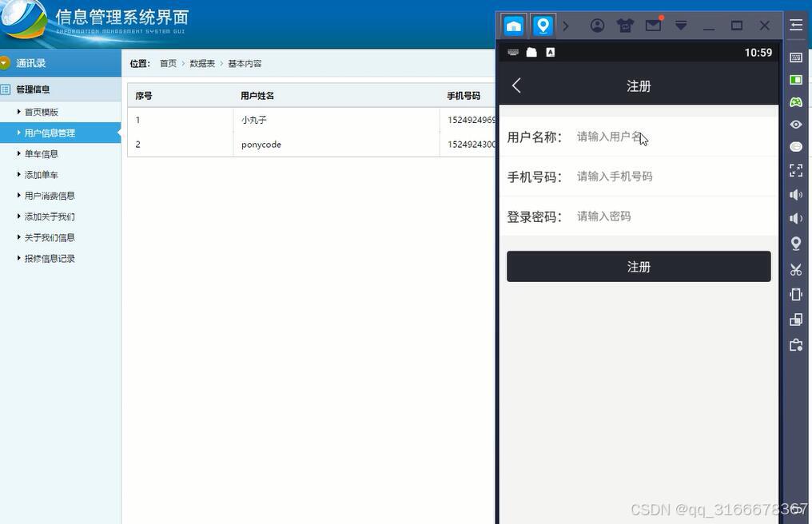Click the globe logo of 信息管理系统界面
This screenshot has height=524, width=812.
tap(23, 19)
